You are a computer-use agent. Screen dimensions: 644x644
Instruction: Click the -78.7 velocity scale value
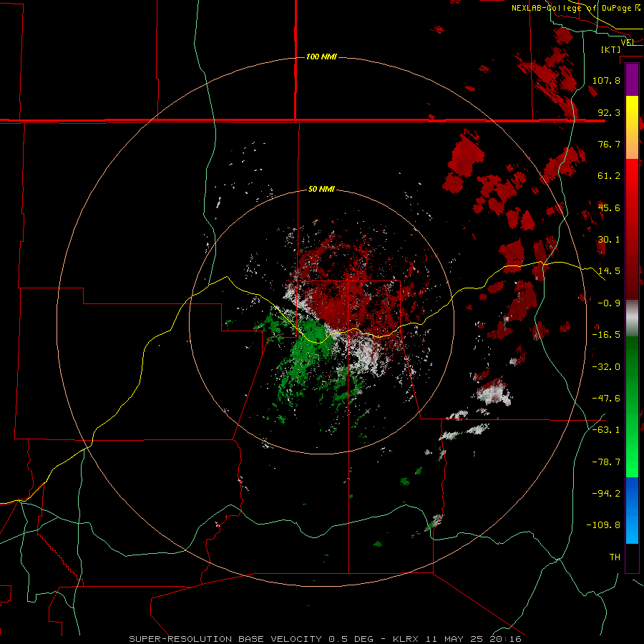pos(606,462)
